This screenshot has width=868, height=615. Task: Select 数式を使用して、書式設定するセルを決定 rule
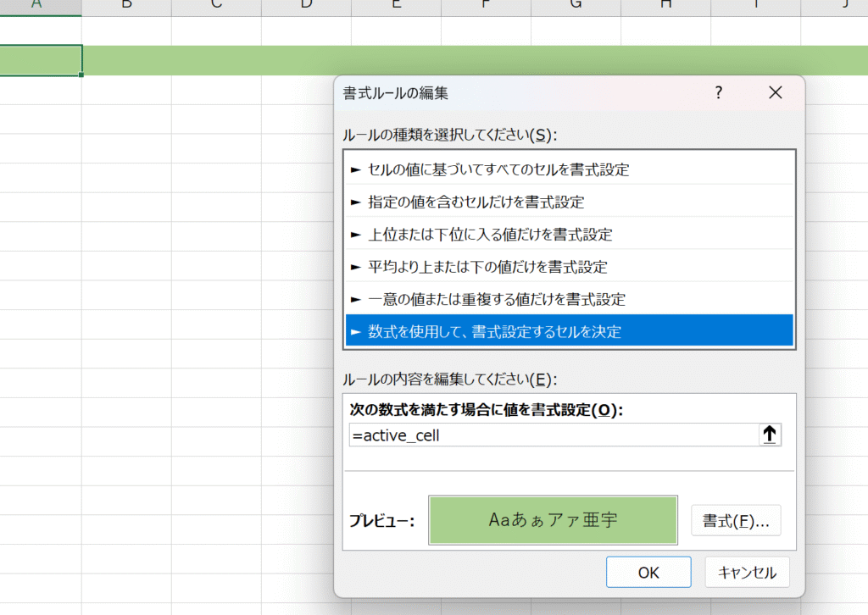coord(494,331)
